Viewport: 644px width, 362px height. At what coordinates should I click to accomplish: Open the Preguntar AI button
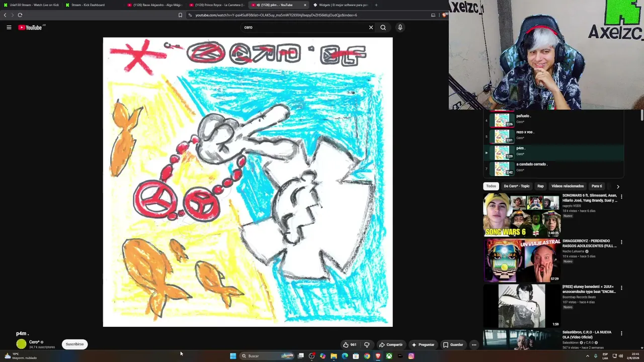(x=423, y=344)
